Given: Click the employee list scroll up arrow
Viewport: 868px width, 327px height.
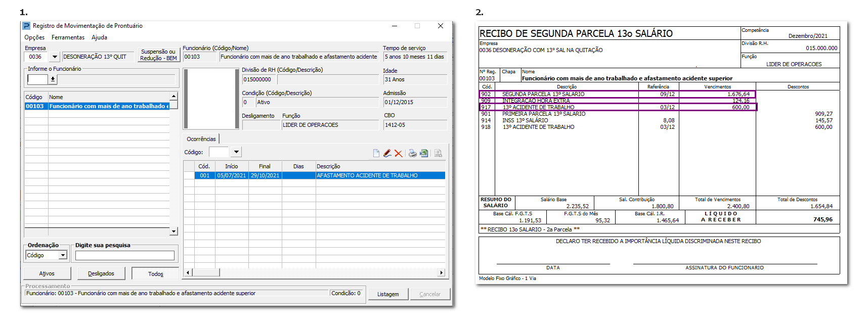Looking at the screenshot, I should [173, 96].
